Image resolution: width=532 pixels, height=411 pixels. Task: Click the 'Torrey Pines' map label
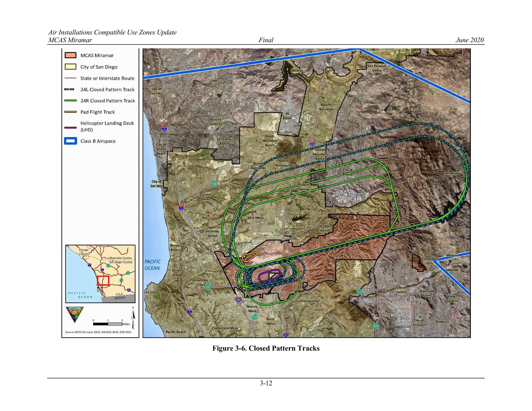tap(175, 248)
